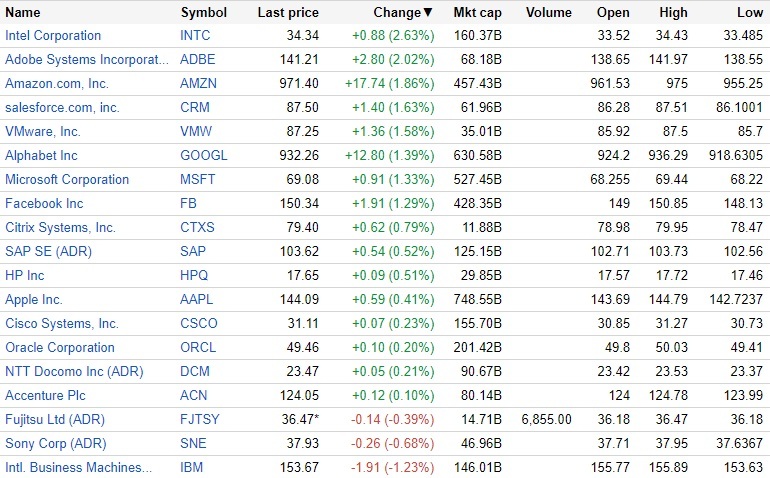Image resolution: width=770 pixels, height=478 pixels.
Task: Sort by the High column
Action: pyautogui.click(x=674, y=13)
